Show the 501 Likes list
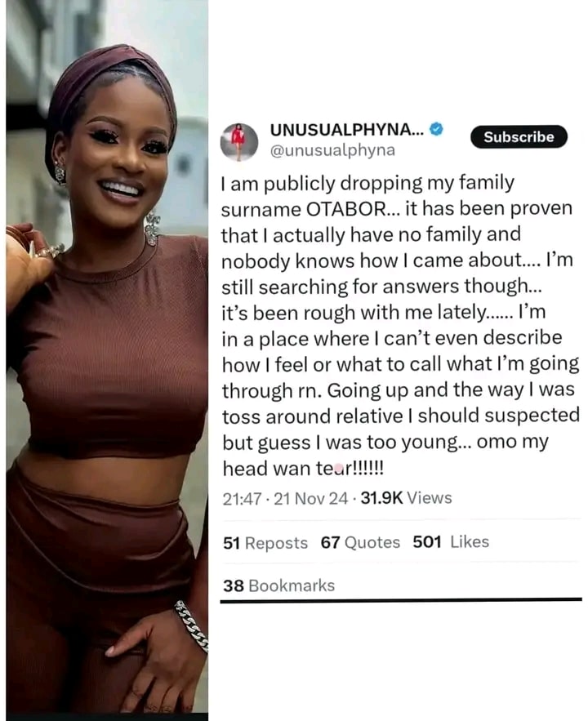Viewport: 588px width, 721px height. coord(451,541)
